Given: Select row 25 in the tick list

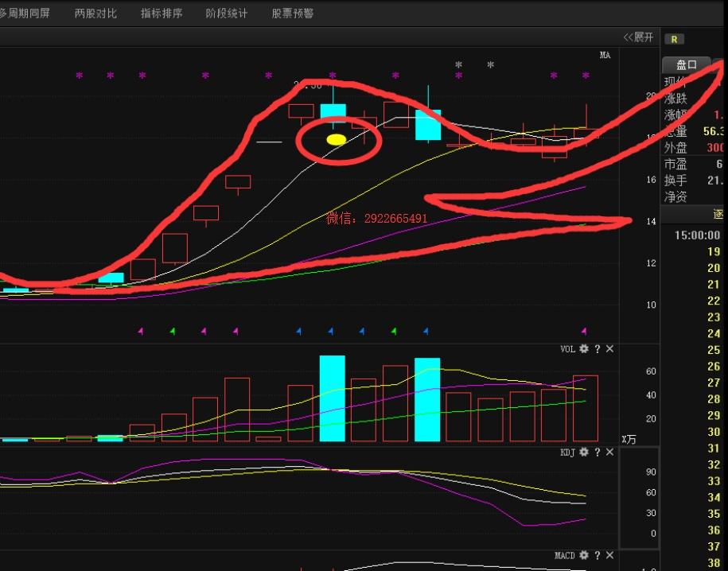Looking at the screenshot, I should coord(714,350).
